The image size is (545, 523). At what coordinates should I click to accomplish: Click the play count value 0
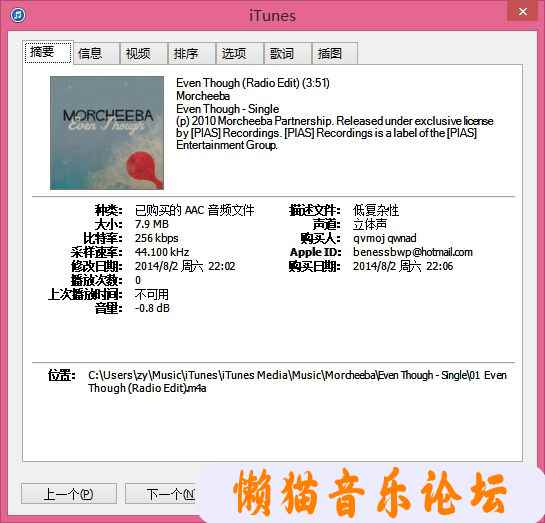point(138,280)
